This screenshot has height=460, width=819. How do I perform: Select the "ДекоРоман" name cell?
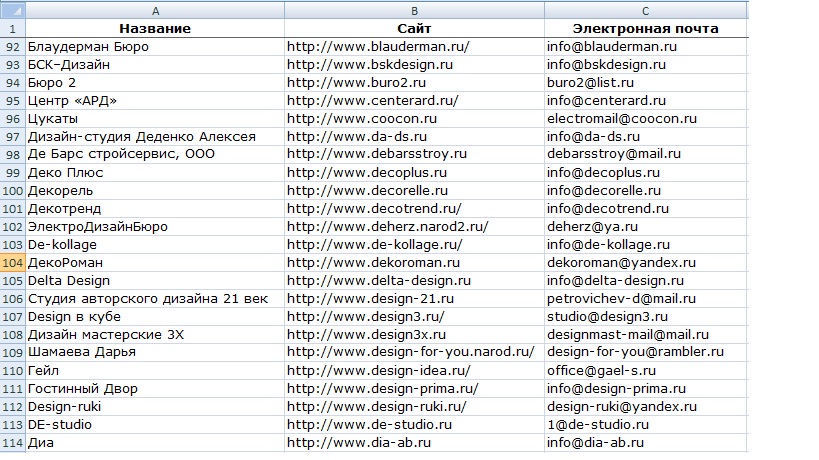(x=65, y=262)
